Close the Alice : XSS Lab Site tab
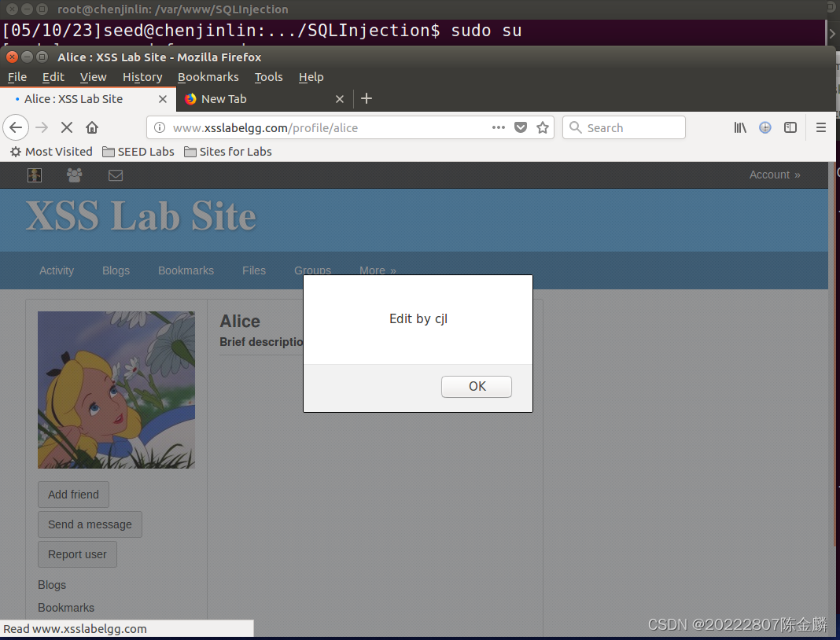The image size is (840, 640). click(x=163, y=99)
